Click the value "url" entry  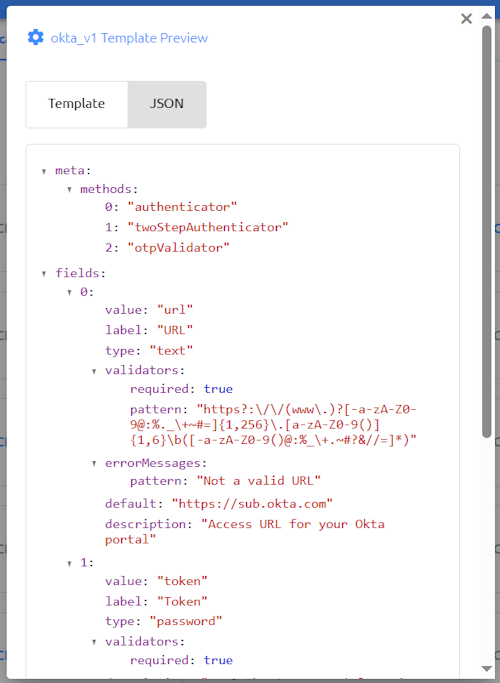[149, 310]
